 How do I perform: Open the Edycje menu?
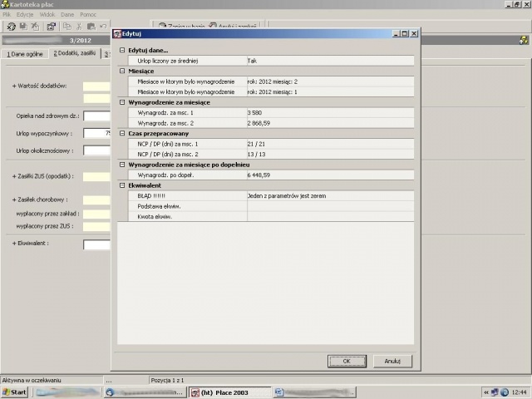click(x=25, y=15)
